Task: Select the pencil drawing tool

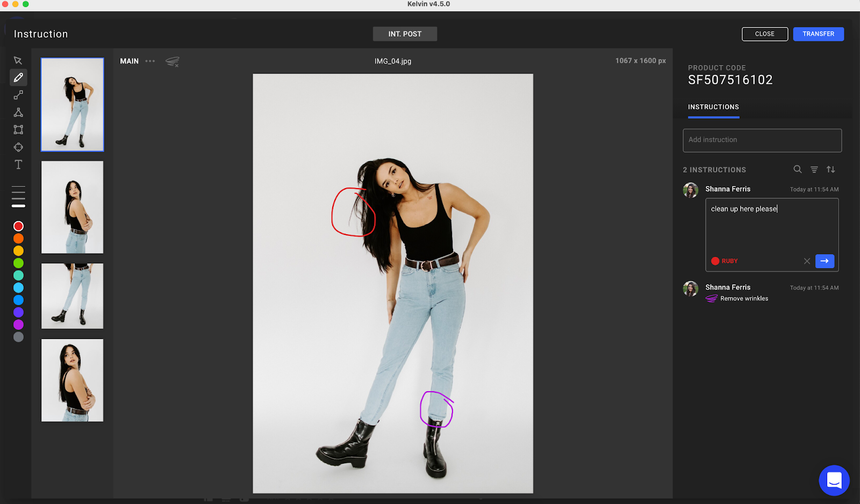Action: pos(18,78)
